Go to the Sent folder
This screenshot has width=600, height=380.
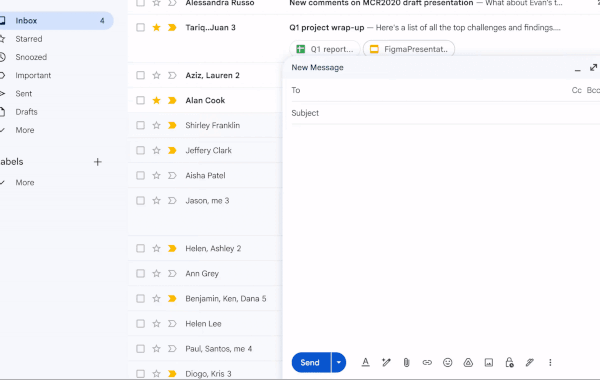coord(24,93)
